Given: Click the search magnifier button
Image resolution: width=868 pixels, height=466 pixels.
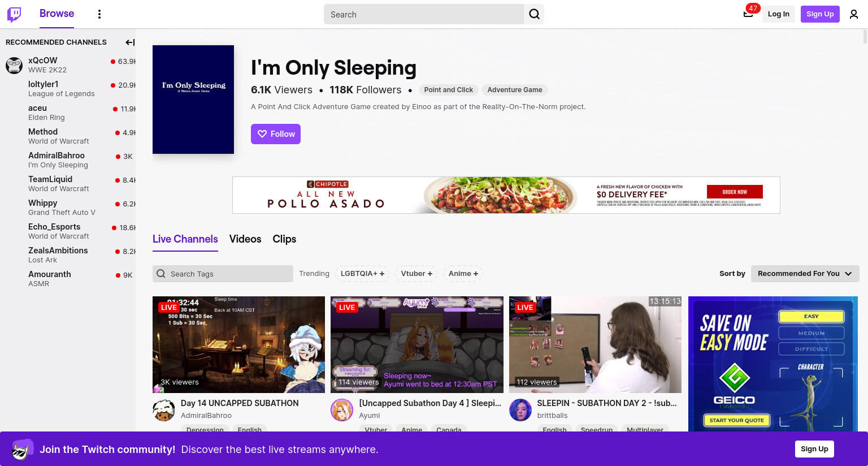Looking at the screenshot, I should [534, 14].
